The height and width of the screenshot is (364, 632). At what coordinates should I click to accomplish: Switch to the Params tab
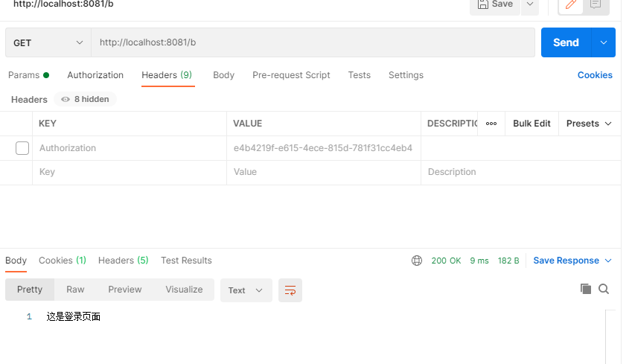(28, 75)
